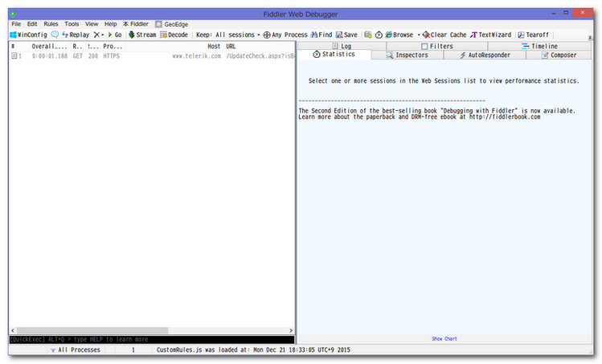Open WinConfig from the toolbar
602x364 pixels.
28,35
